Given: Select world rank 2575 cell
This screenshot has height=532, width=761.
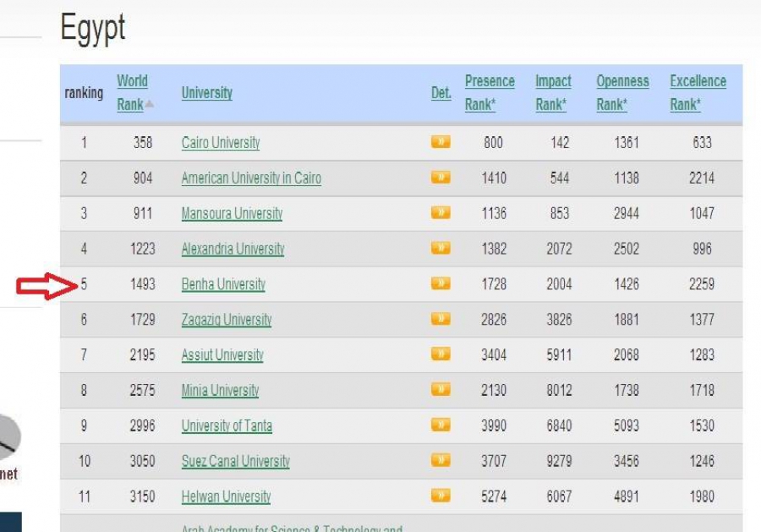Looking at the screenshot, I should (x=143, y=391).
